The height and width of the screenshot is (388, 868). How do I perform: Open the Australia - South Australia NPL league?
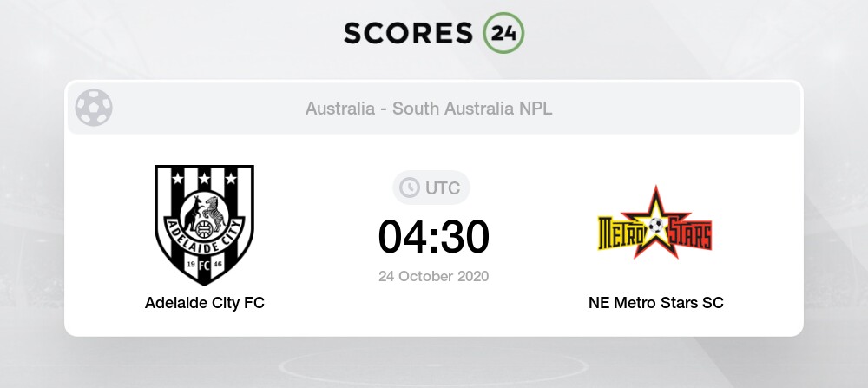click(x=429, y=109)
